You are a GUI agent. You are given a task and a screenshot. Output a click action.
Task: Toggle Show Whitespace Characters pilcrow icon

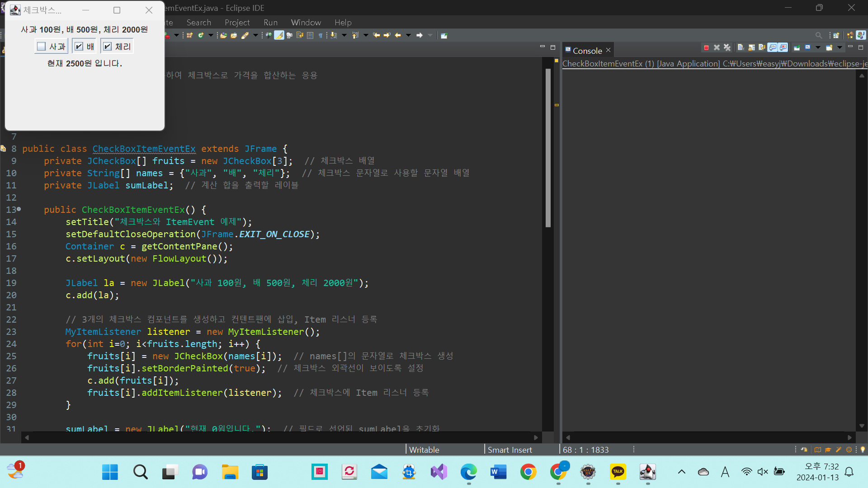pyautogui.click(x=321, y=35)
